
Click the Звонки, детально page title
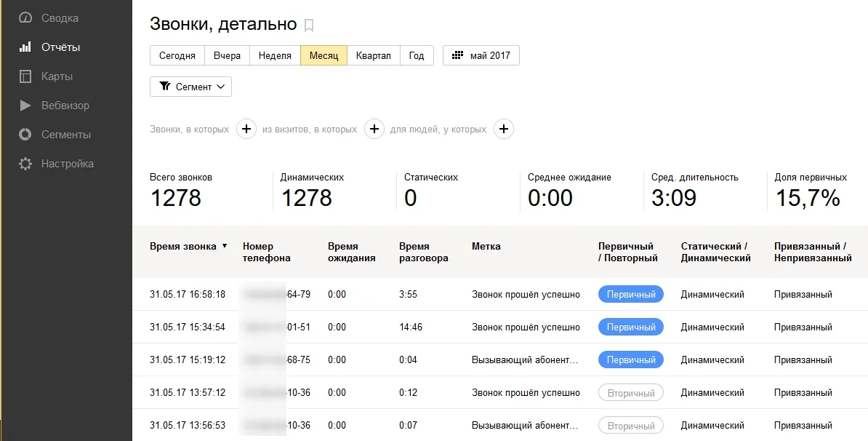coord(224,24)
